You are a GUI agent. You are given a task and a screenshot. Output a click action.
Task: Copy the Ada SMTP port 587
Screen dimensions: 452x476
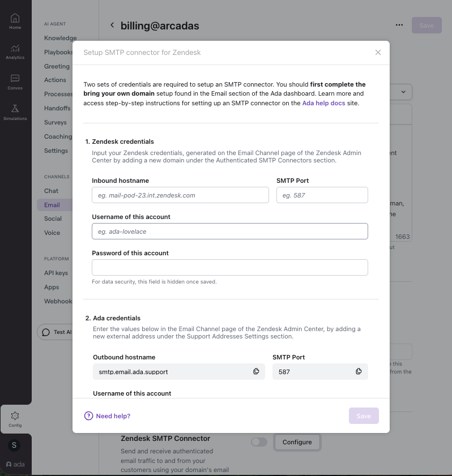(359, 371)
